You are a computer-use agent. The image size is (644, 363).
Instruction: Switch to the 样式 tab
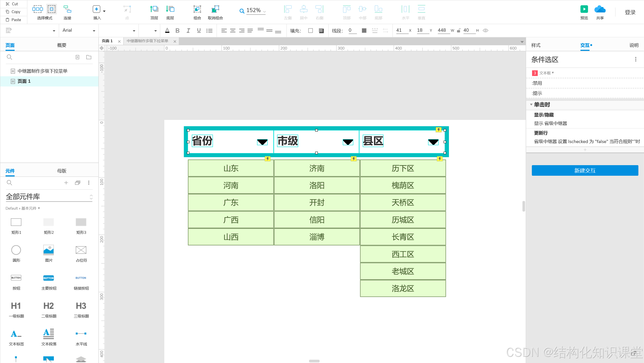tap(536, 45)
